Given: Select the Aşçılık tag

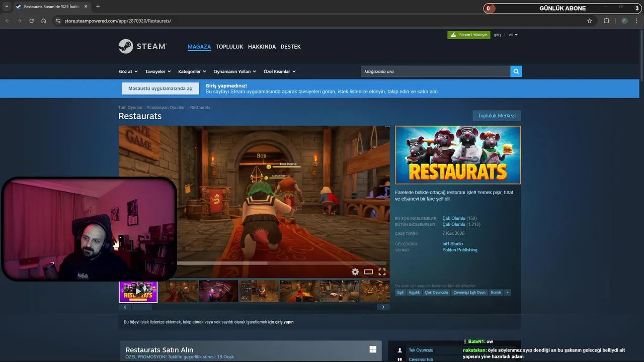Looking at the screenshot, I should (414, 292).
